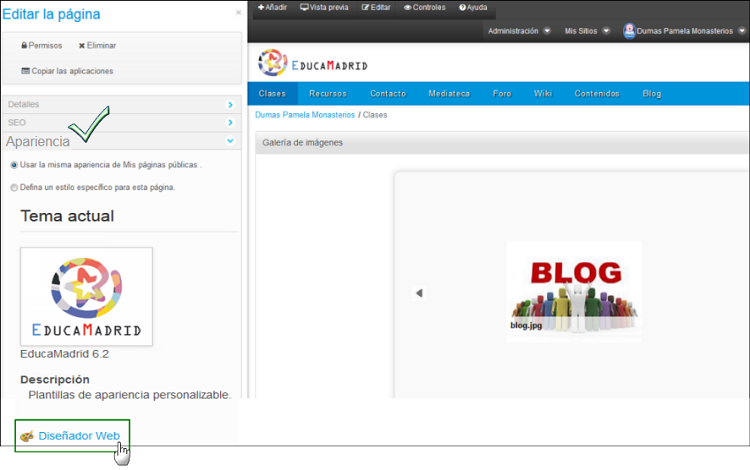The image size is (750, 470).
Task: Click the Diseñador Web palette icon
Action: tap(27, 436)
